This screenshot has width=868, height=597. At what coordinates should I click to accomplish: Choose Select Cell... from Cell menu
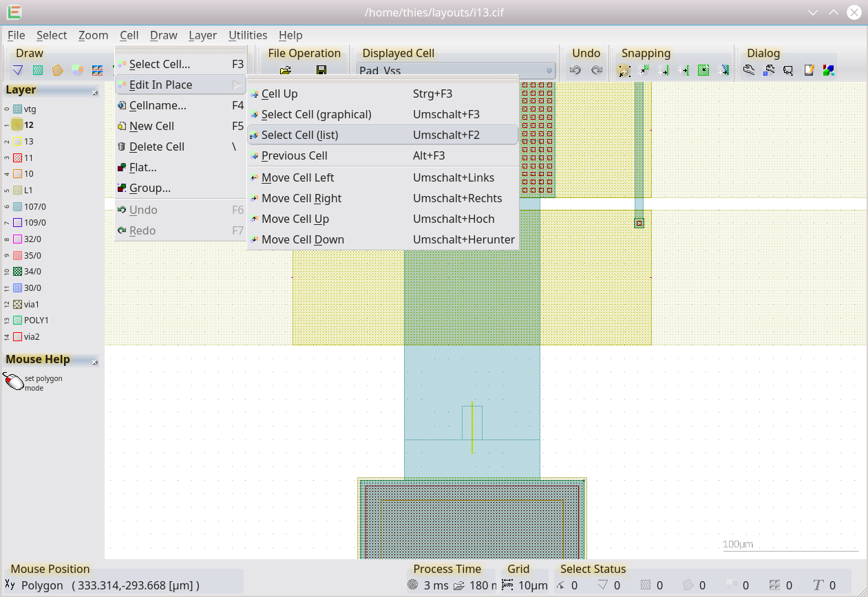(180, 64)
